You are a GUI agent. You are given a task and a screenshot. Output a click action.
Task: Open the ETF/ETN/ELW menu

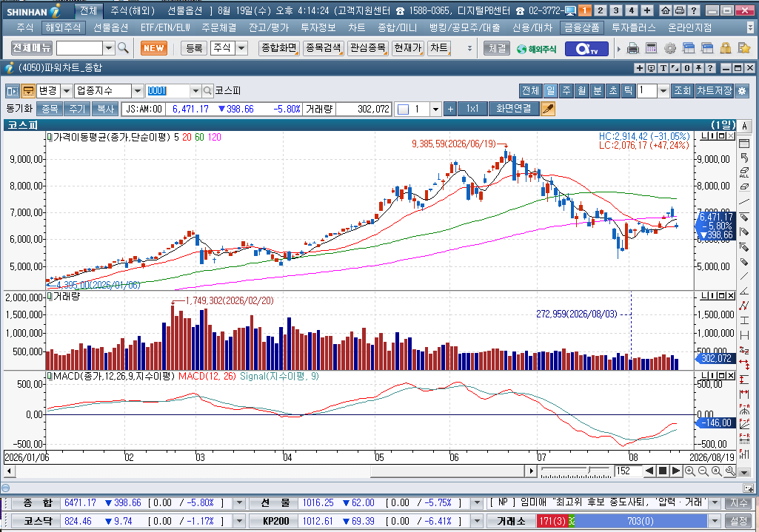tap(166, 28)
